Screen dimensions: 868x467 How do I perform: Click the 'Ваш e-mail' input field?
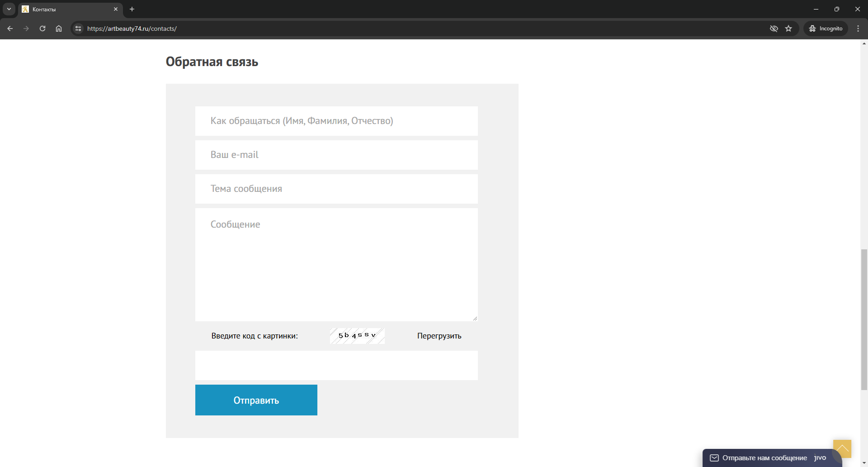pos(336,155)
